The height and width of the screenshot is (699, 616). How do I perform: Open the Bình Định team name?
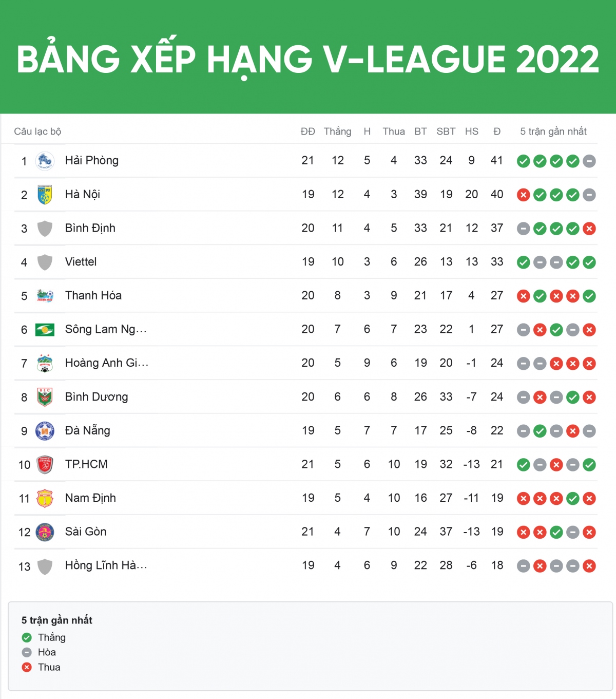[x=90, y=228]
